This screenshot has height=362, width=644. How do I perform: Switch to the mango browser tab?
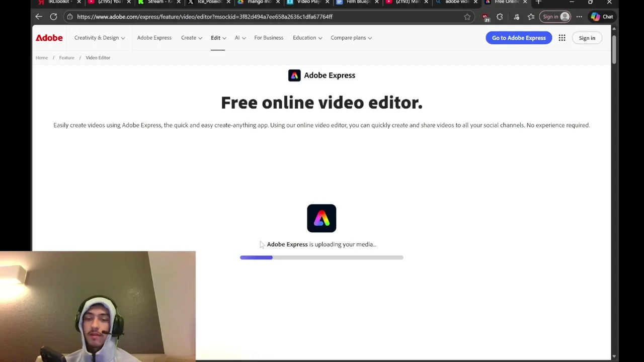pos(258,2)
